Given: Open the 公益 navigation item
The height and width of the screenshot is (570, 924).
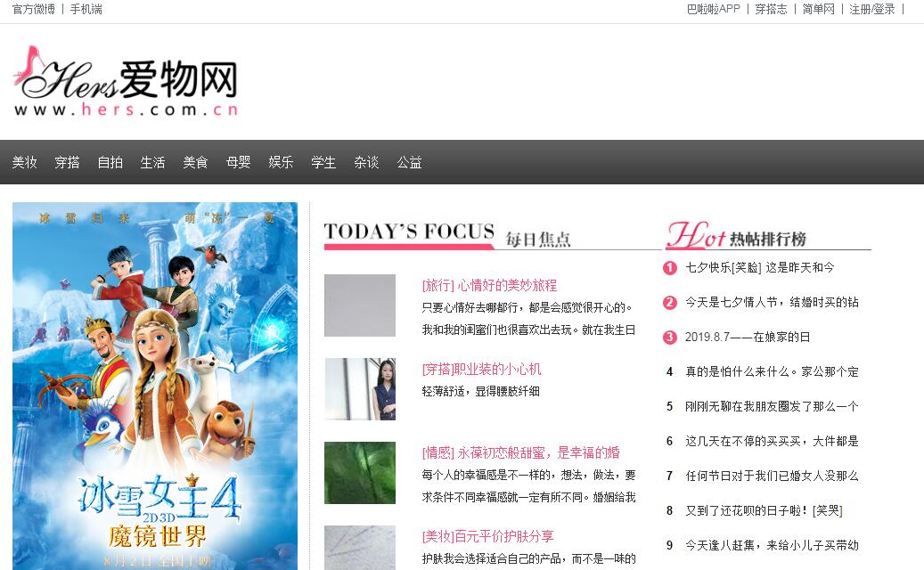Looking at the screenshot, I should pos(409,162).
